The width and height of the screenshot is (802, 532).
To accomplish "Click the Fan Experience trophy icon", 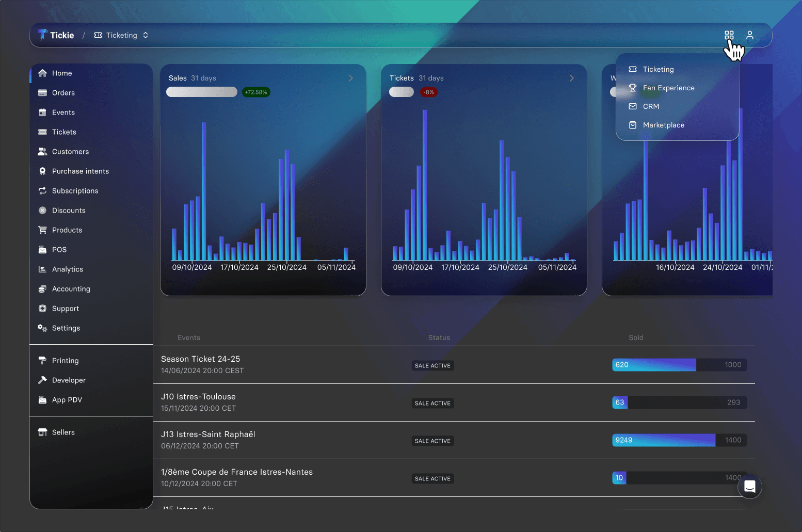I will click(633, 88).
